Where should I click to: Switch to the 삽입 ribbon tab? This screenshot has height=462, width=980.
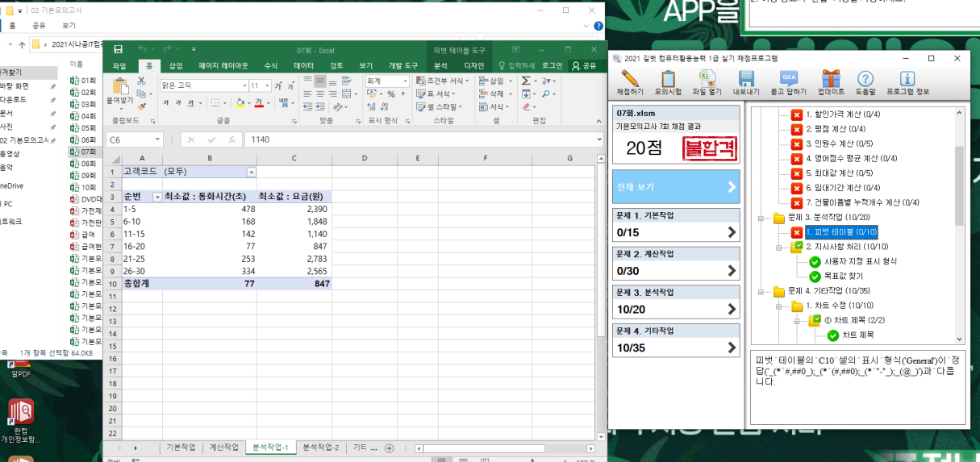click(176, 65)
